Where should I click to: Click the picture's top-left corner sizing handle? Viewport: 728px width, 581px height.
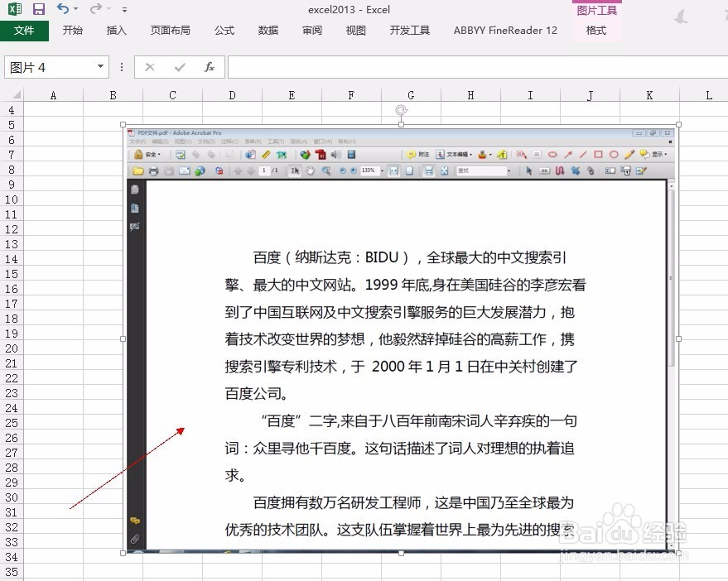click(x=123, y=124)
